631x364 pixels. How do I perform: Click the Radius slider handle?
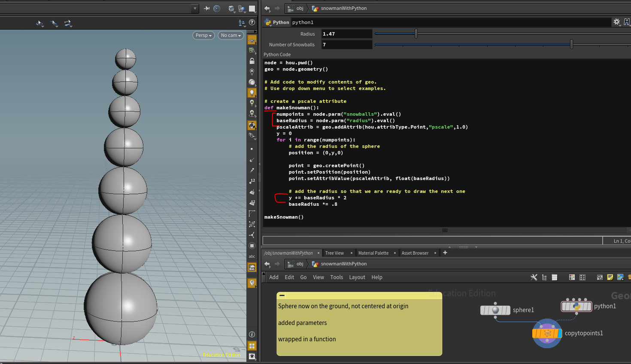point(416,33)
